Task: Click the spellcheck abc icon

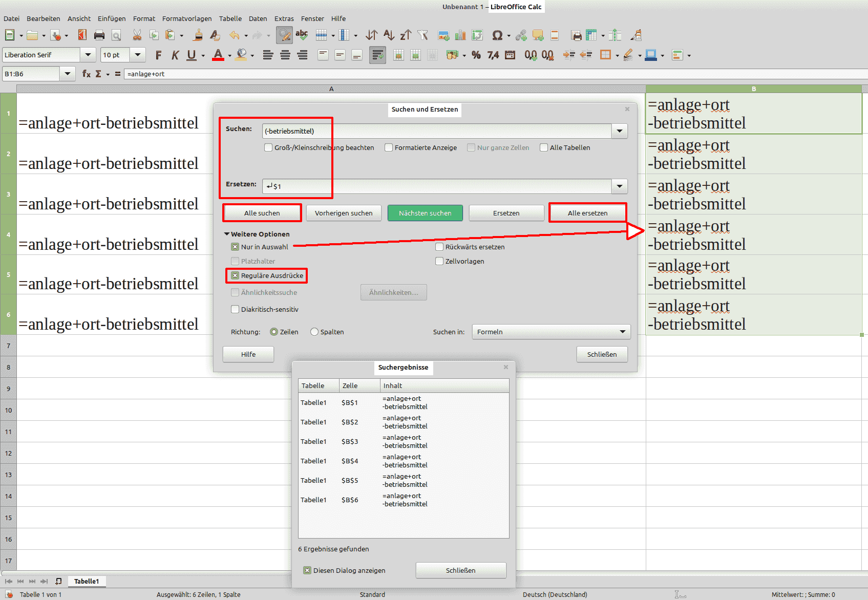Action: point(302,35)
